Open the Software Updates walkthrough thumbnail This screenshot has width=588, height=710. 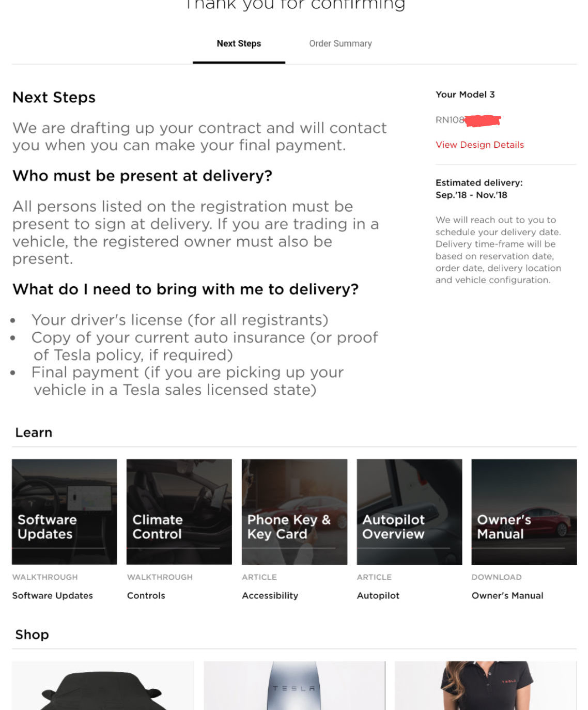65,512
